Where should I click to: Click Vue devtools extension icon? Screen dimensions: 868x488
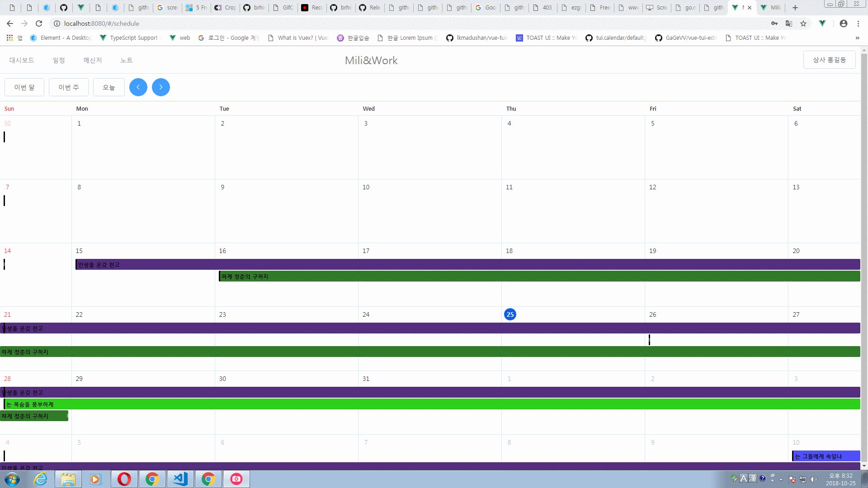click(x=822, y=23)
